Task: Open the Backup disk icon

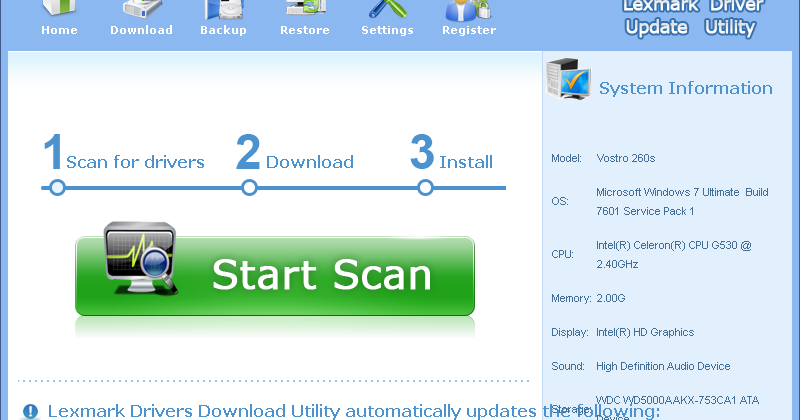Action: [x=223, y=9]
